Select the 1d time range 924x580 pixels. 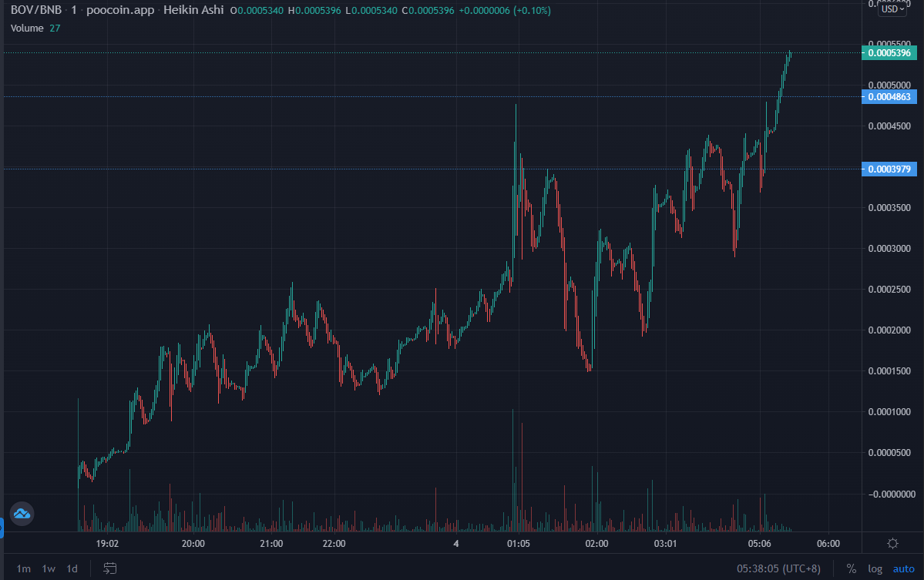pyautogui.click(x=72, y=568)
